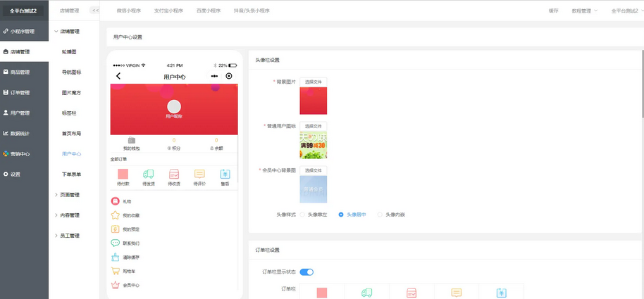Viewport: 644px width, 299px height.
Task: Click the 待评价 comment icon in phone preview
Action: [199, 174]
